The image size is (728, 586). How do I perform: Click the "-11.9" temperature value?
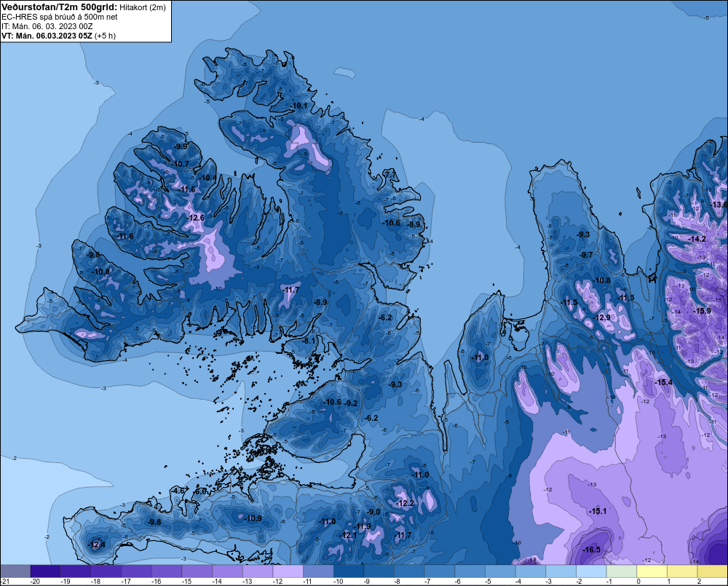362,526
